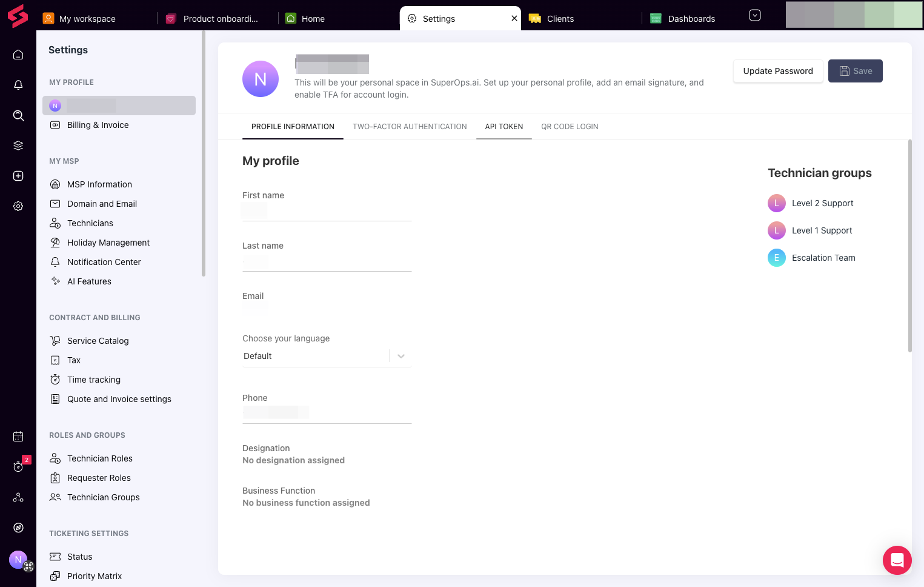Screen dimensions: 924x587
Task: Click the First name input field
Action: click(327, 211)
